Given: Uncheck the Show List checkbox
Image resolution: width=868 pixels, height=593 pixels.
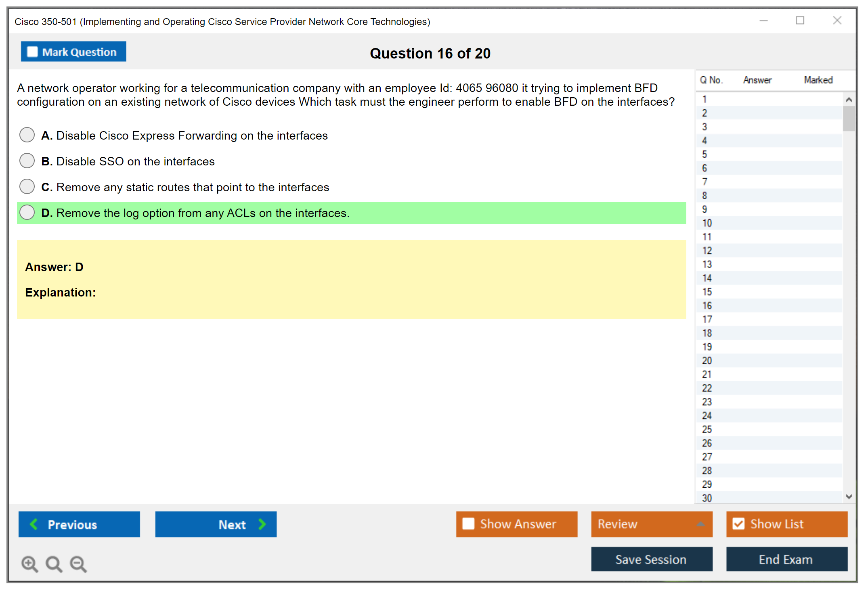Looking at the screenshot, I should pyautogui.click(x=738, y=524).
